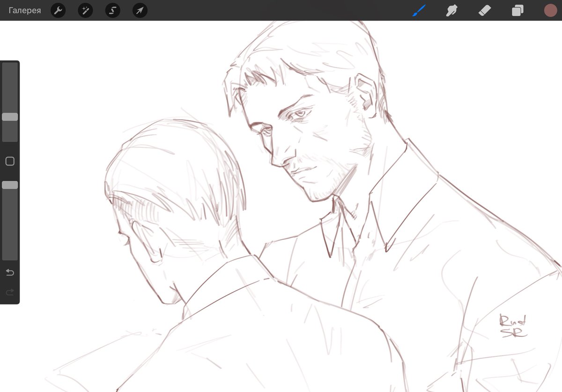Activate the Selection S tool

click(112, 10)
